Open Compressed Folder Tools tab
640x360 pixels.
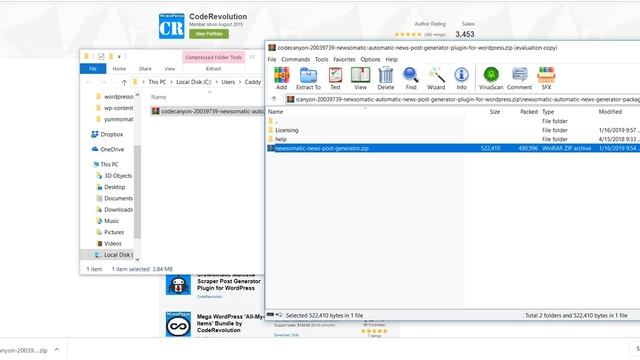[x=213, y=58]
